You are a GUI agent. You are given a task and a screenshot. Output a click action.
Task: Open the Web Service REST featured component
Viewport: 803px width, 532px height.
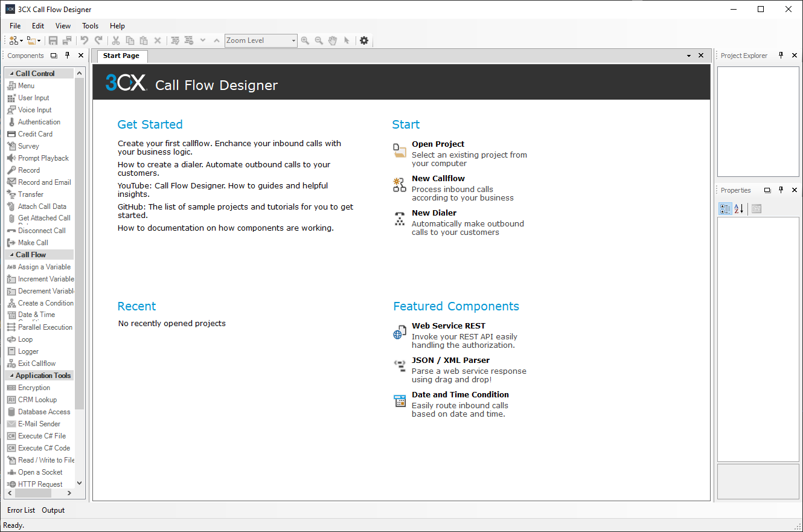pos(449,326)
